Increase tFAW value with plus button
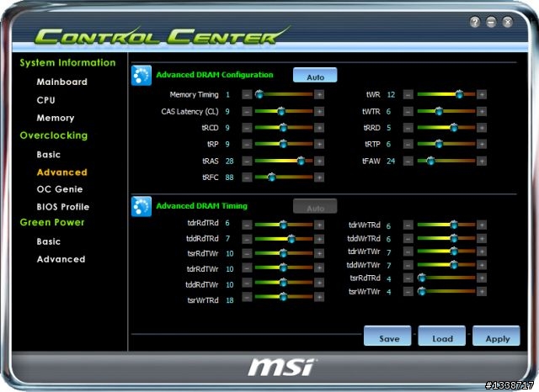 [x=482, y=161]
